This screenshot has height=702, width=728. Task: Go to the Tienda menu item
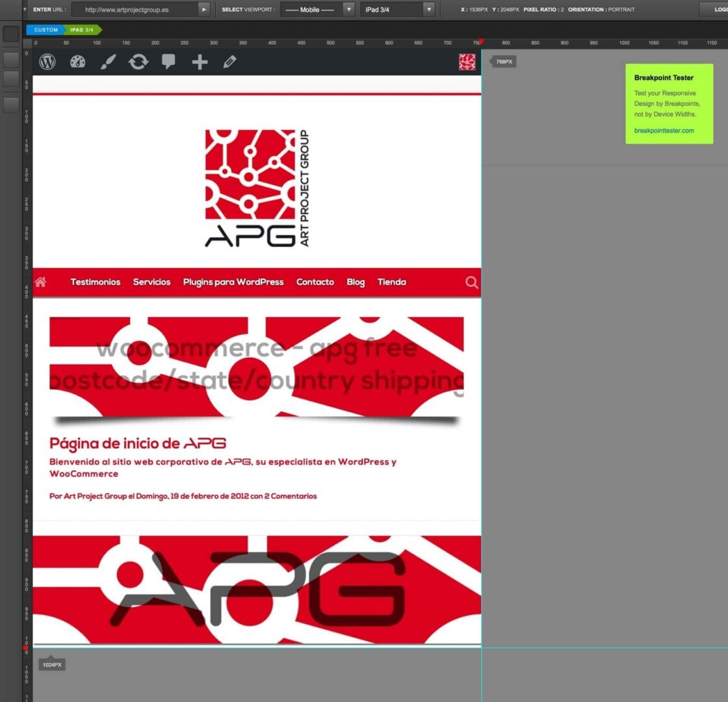(x=391, y=282)
